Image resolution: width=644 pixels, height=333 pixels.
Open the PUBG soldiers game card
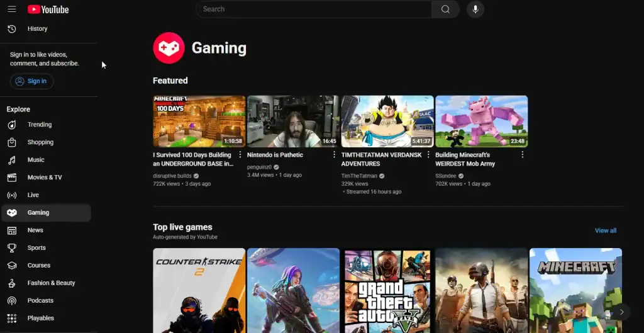[481, 290]
